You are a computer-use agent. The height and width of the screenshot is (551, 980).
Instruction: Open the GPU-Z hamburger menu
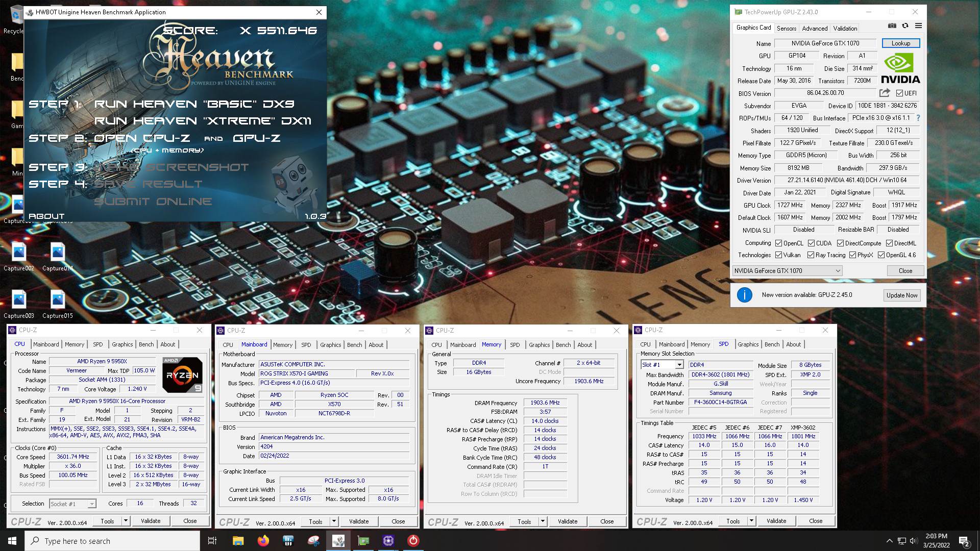pos(918,26)
